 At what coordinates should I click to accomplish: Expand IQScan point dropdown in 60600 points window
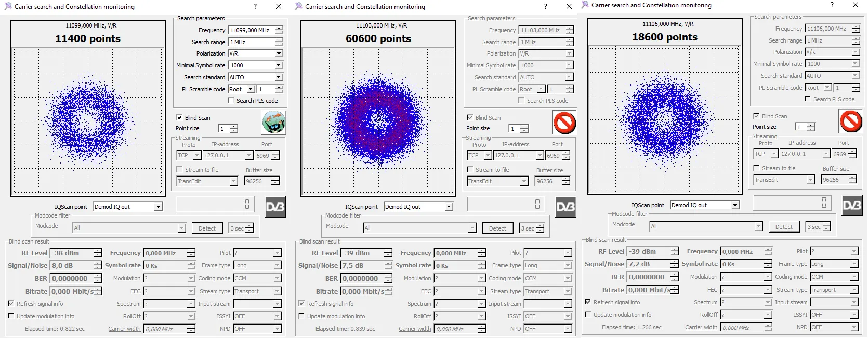pyautogui.click(x=448, y=207)
